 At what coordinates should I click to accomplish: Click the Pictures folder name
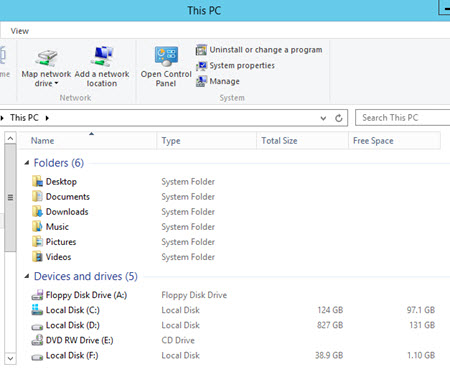[x=61, y=242]
